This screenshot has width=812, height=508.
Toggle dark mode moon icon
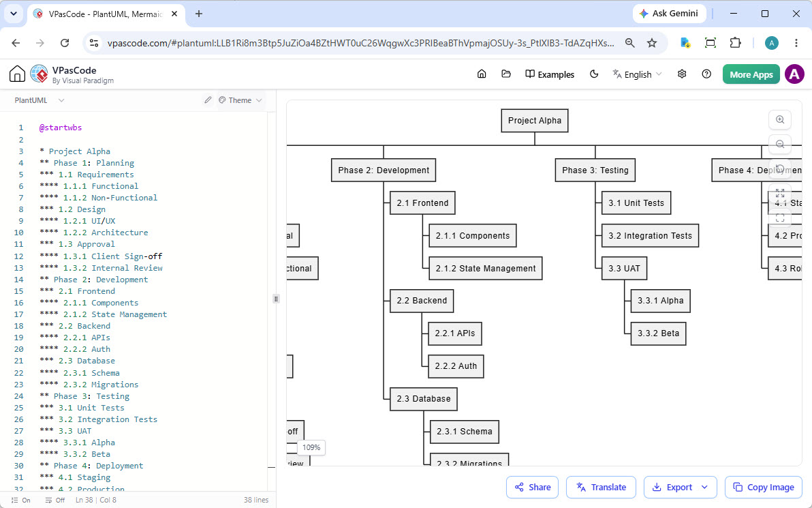coord(594,74)
